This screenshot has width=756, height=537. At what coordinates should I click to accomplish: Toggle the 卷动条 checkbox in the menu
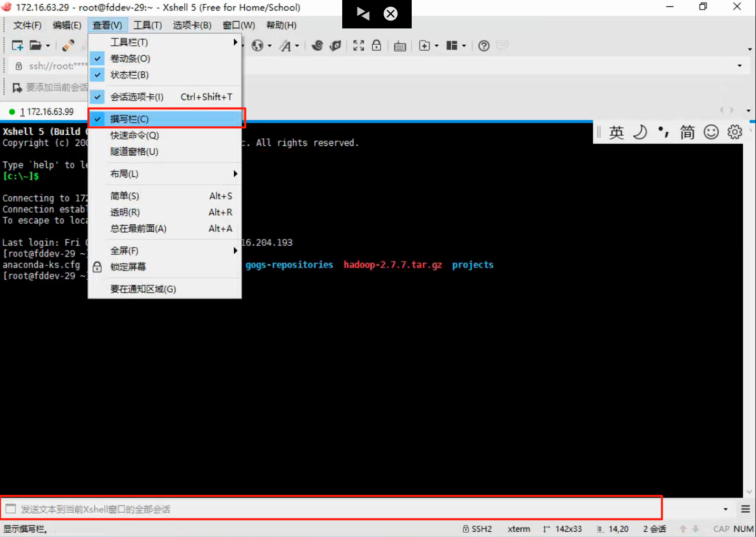pos(97,58)
